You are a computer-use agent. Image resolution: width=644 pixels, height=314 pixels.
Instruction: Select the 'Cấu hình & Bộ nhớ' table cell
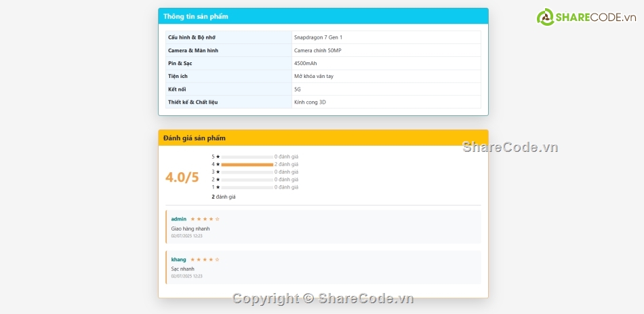click(x=228, y=37)
